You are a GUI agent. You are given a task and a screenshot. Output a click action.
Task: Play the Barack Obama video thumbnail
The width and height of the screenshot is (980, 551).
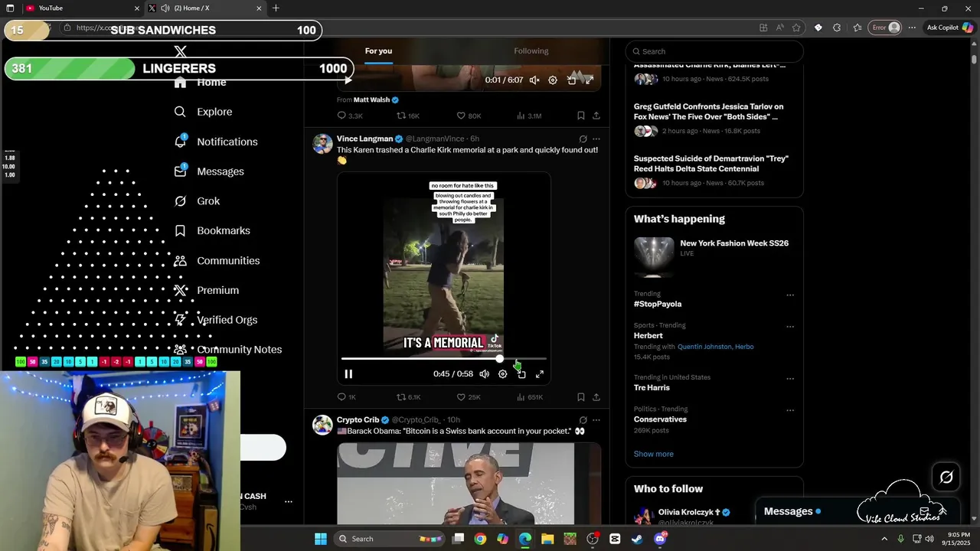click(469, 484)
